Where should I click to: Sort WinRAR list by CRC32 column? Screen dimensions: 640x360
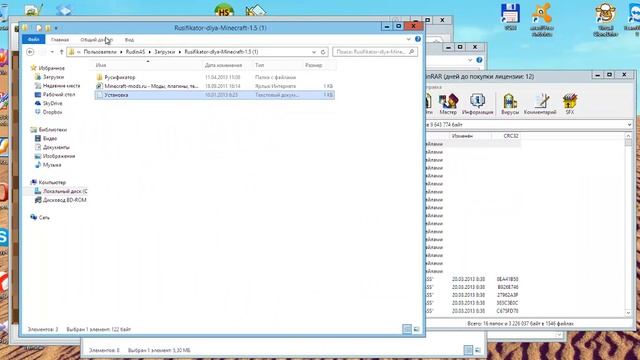coord(507,136)
